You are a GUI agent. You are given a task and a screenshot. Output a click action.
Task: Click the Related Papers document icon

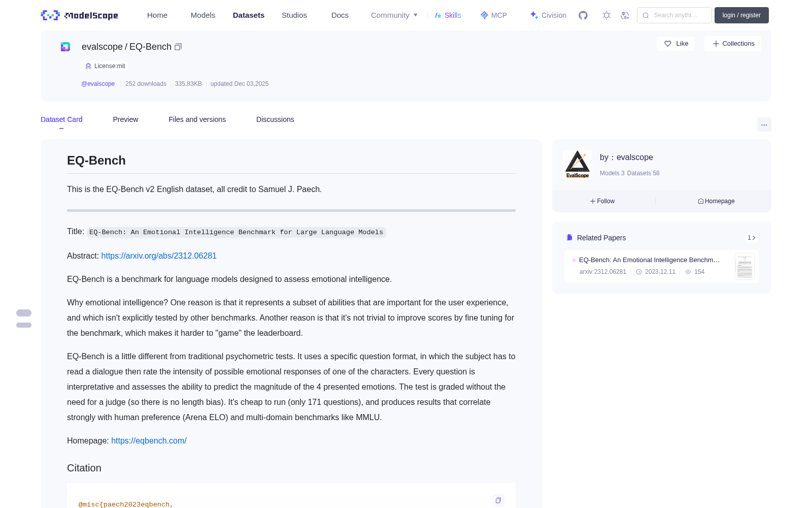click(x=569, y=238)
